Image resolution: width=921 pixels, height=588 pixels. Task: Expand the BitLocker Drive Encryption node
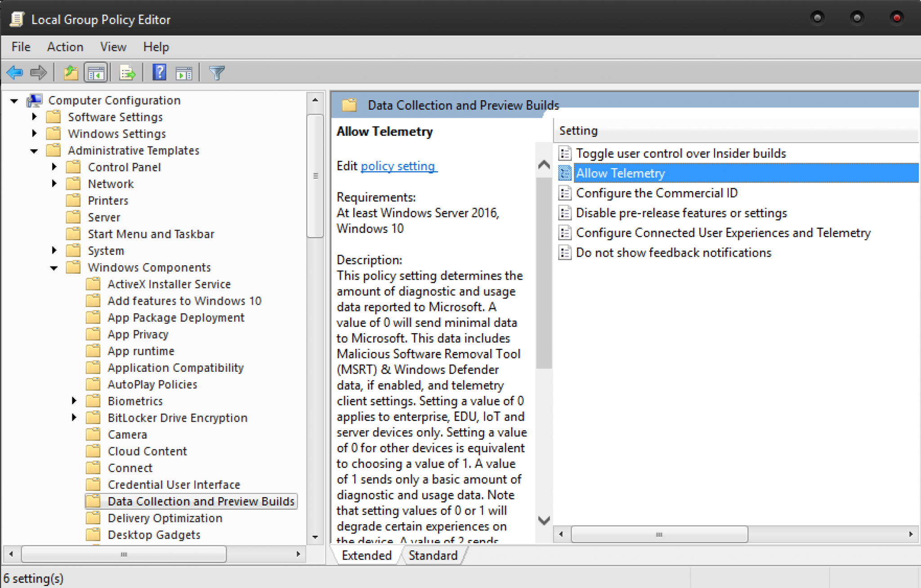click(74, 418)
